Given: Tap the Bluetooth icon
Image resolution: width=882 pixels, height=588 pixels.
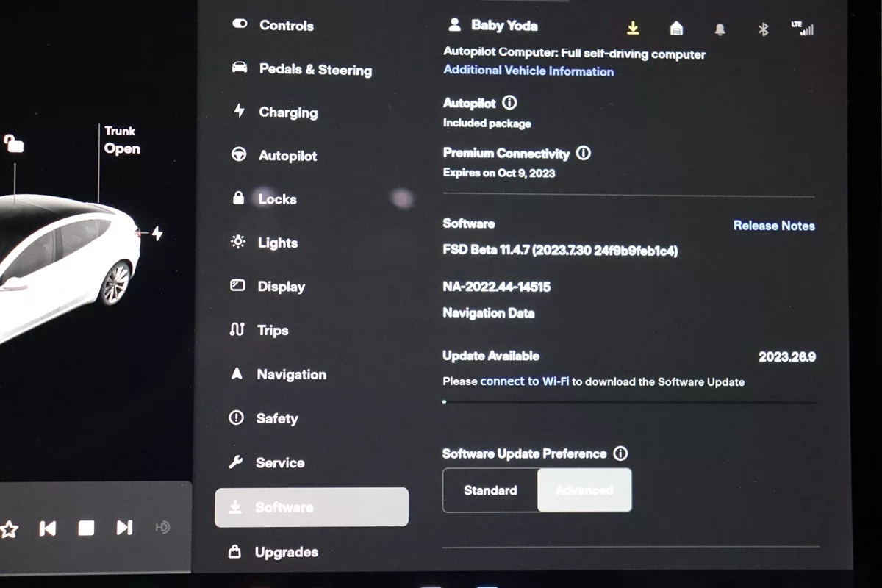Looking at the screenshot, I should (x=763, y=29).
